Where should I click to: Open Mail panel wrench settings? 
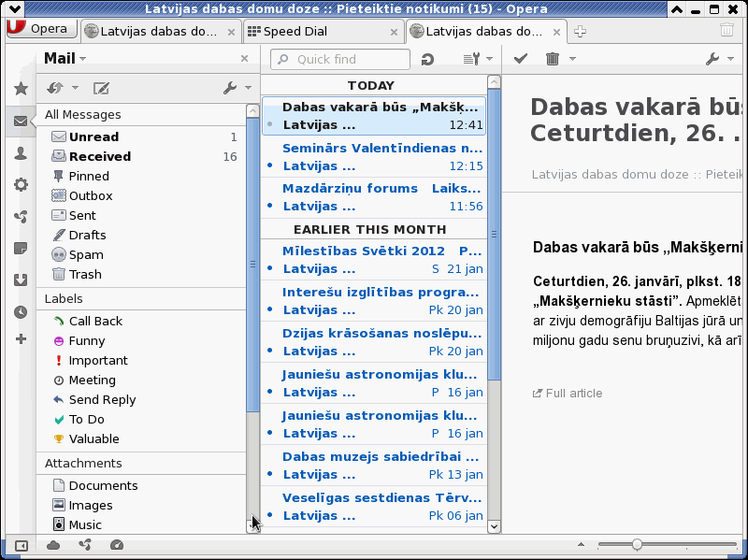click(x=230, y=88)
